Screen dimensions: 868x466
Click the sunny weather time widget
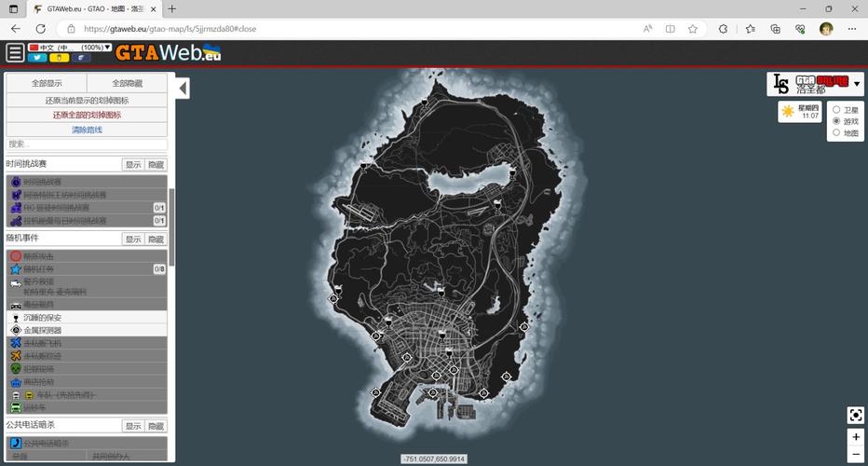click(x=799, y=112)
